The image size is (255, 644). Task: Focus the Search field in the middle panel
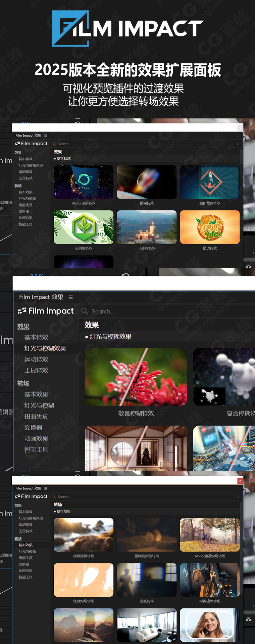pos(168,311)
